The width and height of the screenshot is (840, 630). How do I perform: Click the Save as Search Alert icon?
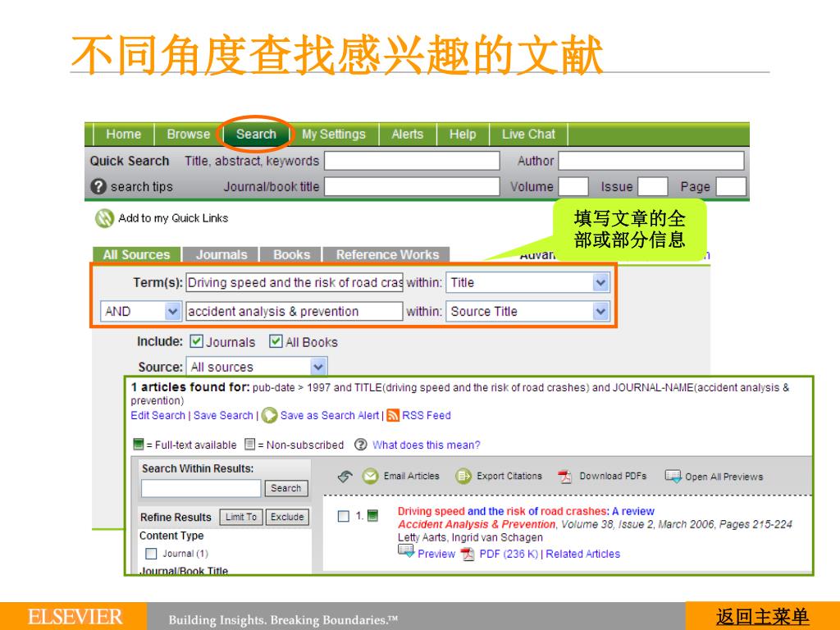(x=269, y=415)
